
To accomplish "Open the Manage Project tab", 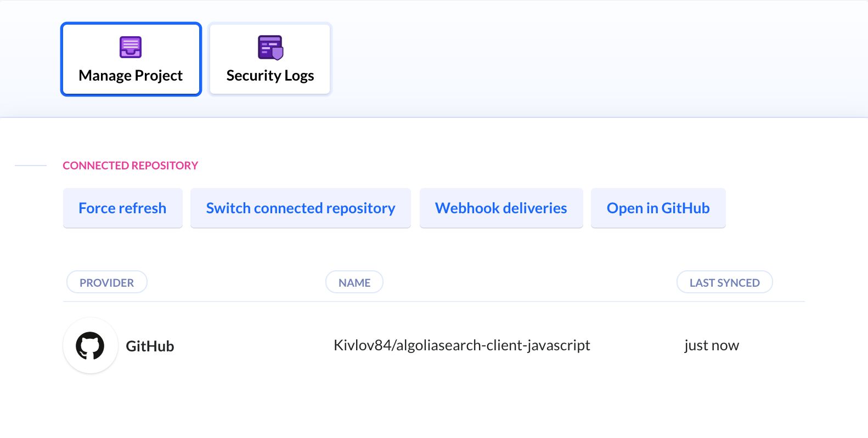I will pyautogui.click(x=131, y=59).
